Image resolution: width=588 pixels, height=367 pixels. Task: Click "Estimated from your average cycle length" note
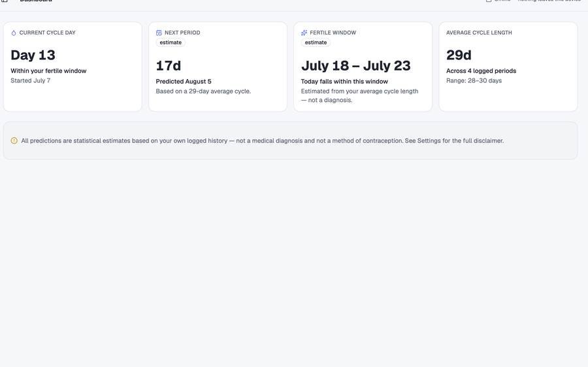point(359,95)
